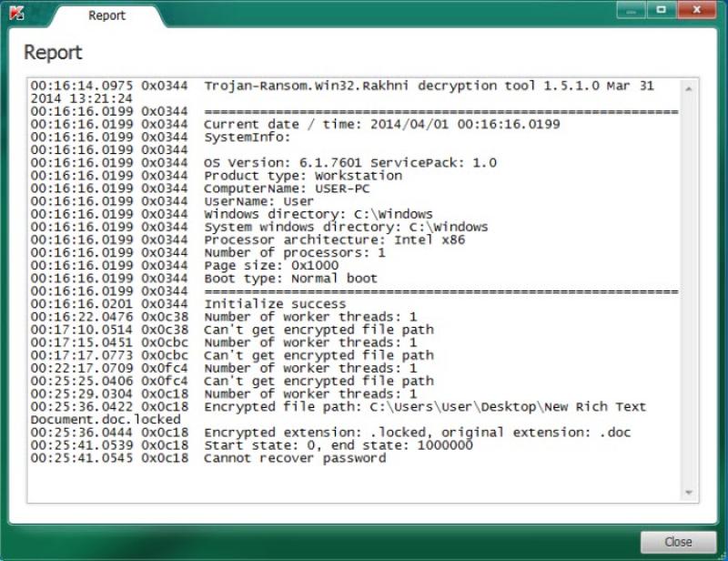Viewport: 728px width, 561px height.
Task: Click the "Current date / time: 2014/04/01" line
Action: click(x=295, y=125)
